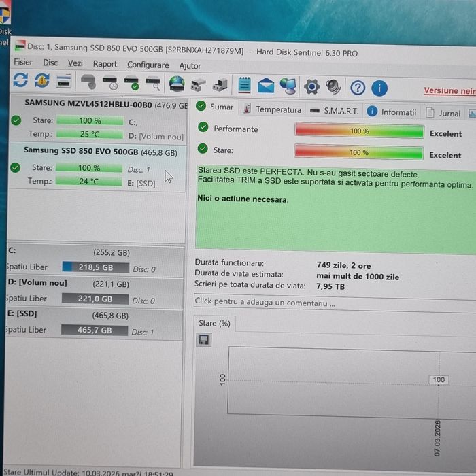The image size is (476, 476).
Task: Select the SAMSUNG MZVL4512HBLU-00B0 disk entry
Action: pos(99,119)
